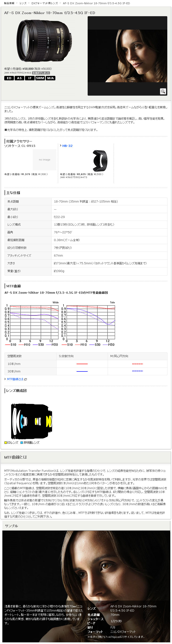Click the 最短撮影距離 value 0.38m
This screenshot has width=172, height=644.
(67, 240)
